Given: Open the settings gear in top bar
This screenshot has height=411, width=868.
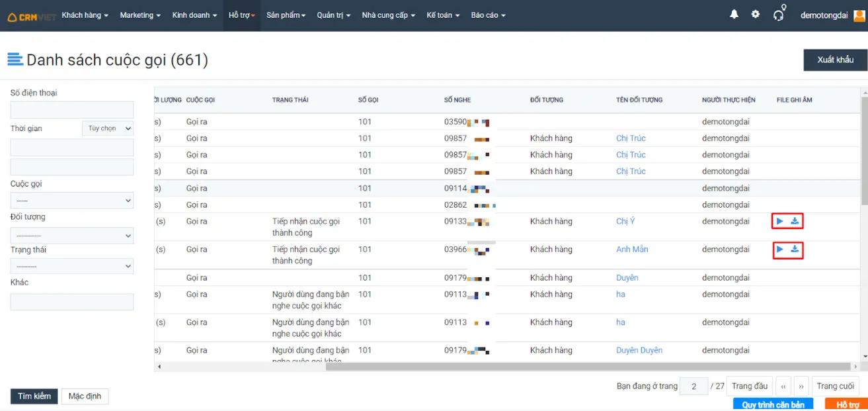Looking at the screenshot, I should point(756,15).
